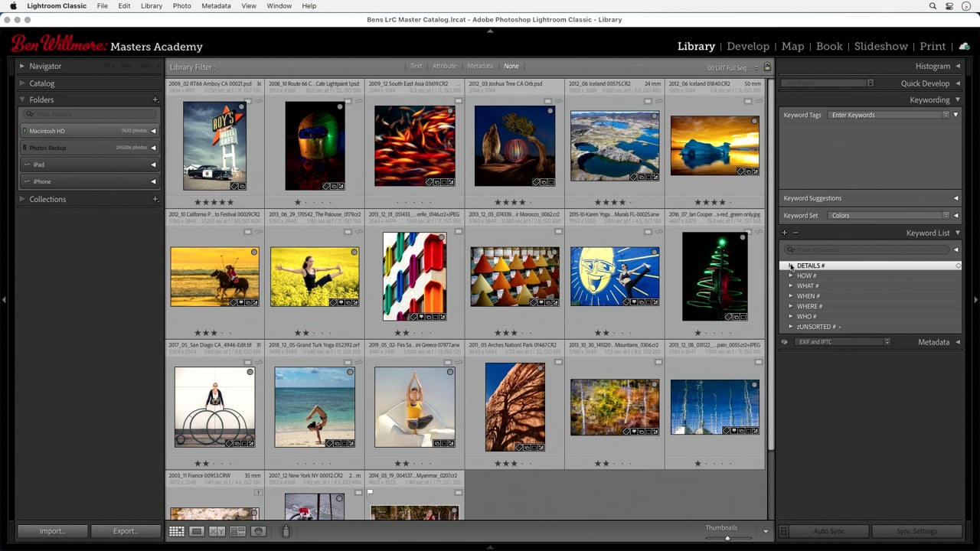Open People view face icon
The image size is (980, 551).
pos(259,531)
